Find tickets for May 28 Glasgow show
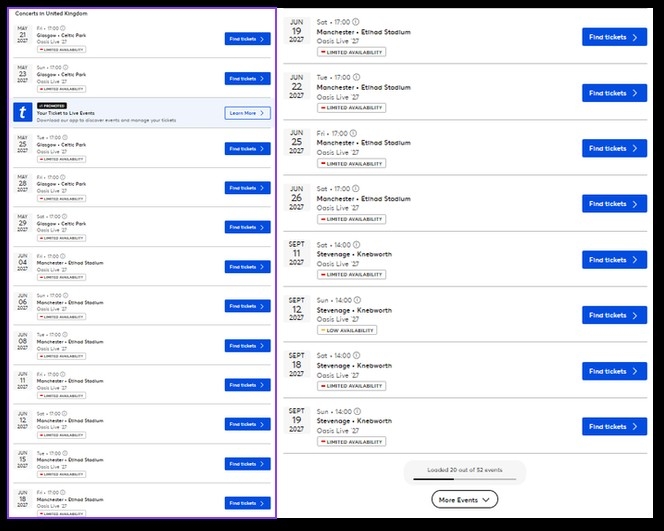 click(x=247, y=188)
